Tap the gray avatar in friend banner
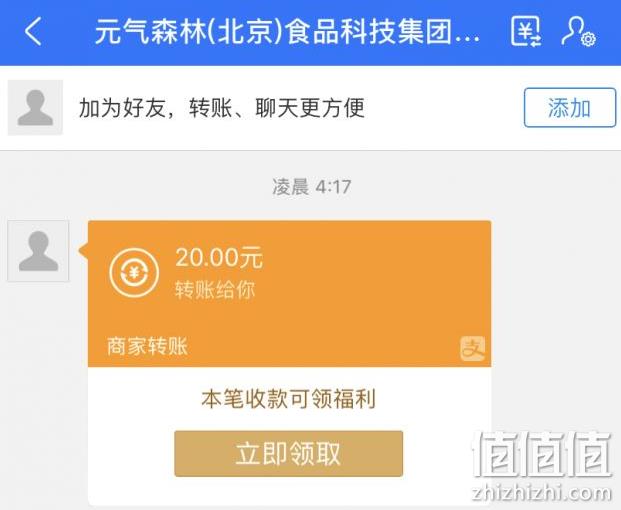This screenshot has height=510, width=621. pos(35,108)
